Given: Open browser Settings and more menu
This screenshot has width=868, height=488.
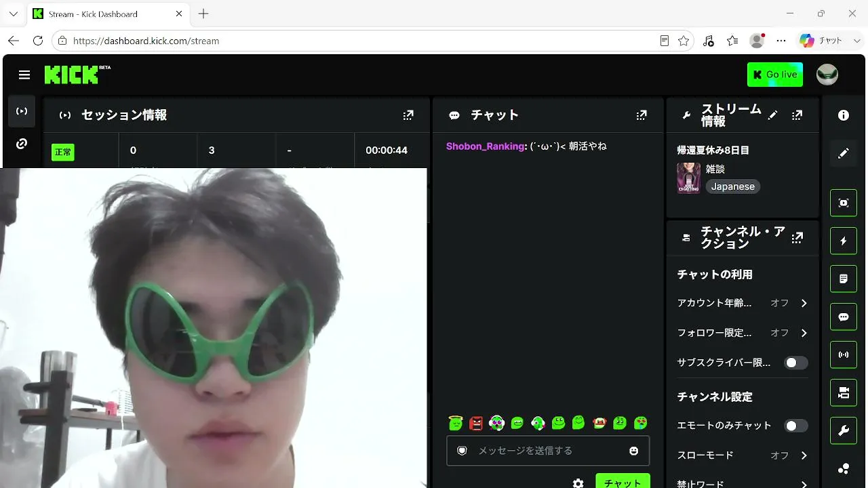Looking at the screenshot, I should (781, 41).
